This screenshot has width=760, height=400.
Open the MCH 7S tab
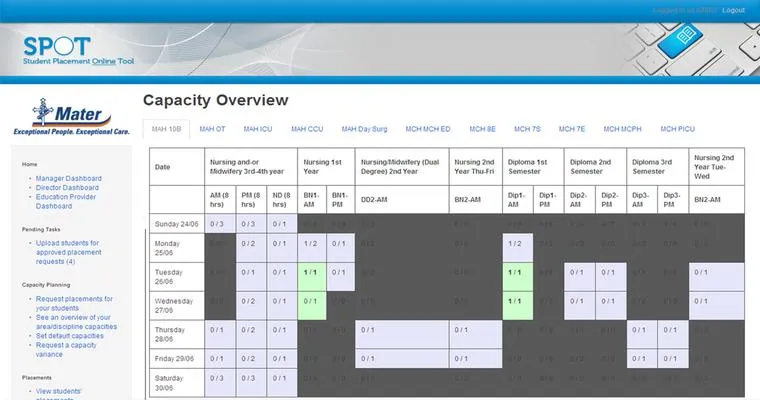(x=527, y=129)
